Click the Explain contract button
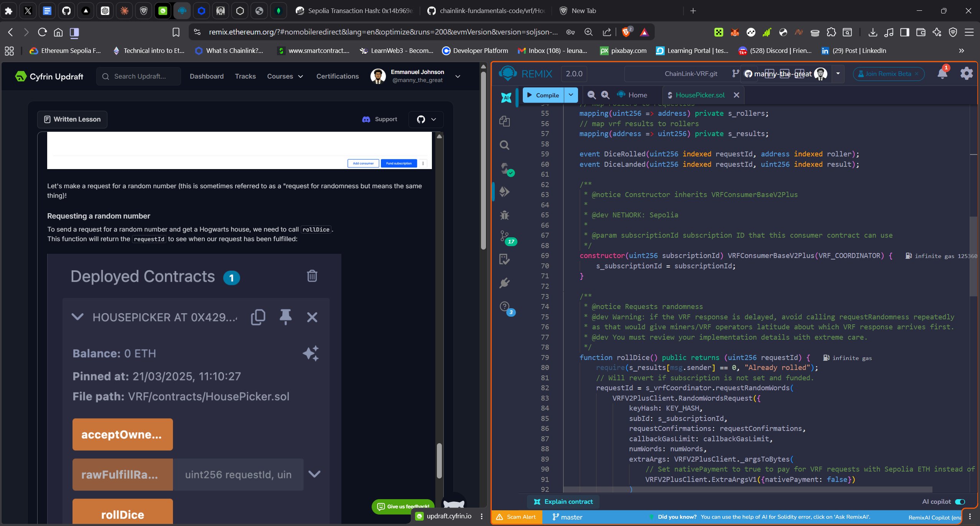The width and height of the screenshot is (980, 526). 563,501
